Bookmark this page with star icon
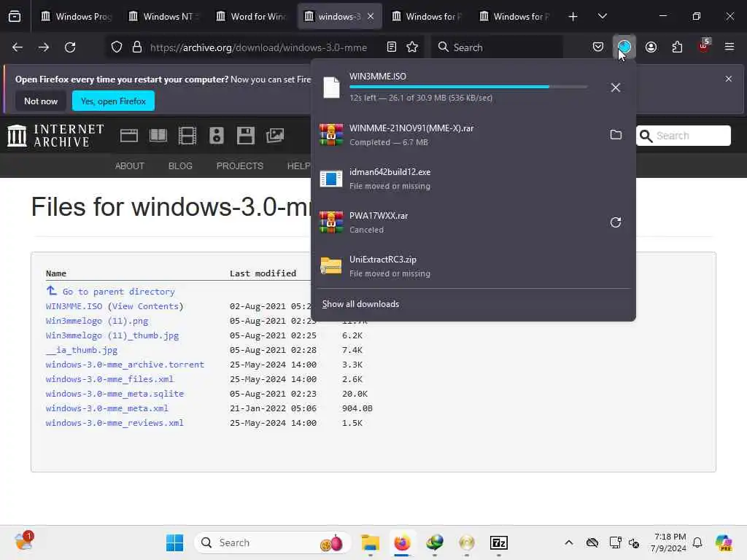This screenshot has height=560, width=747. coord(412,47)
